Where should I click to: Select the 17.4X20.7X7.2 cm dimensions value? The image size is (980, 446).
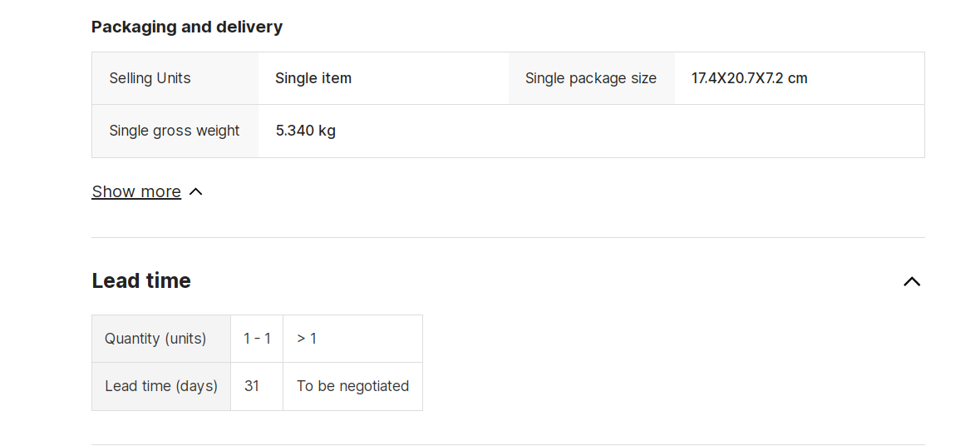pos(750,78)
